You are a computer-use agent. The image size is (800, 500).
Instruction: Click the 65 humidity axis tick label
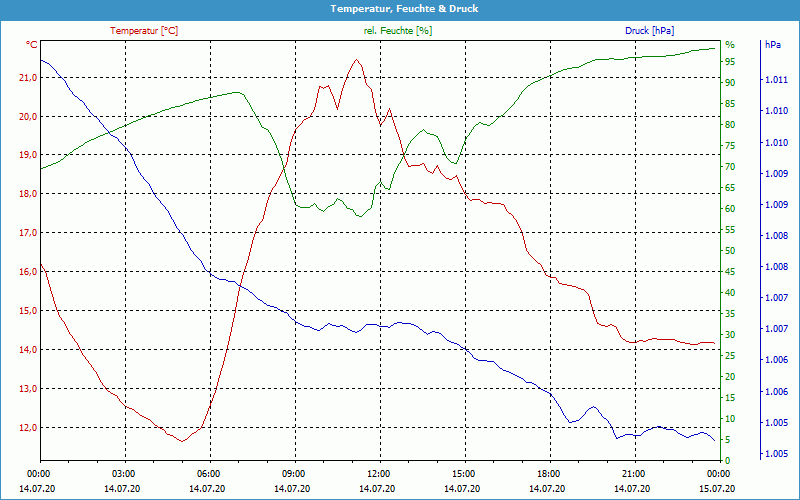[730, 188]
